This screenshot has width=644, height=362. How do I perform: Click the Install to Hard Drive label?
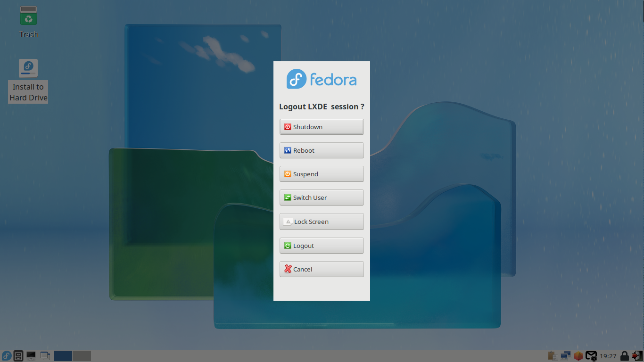[28, 92]
